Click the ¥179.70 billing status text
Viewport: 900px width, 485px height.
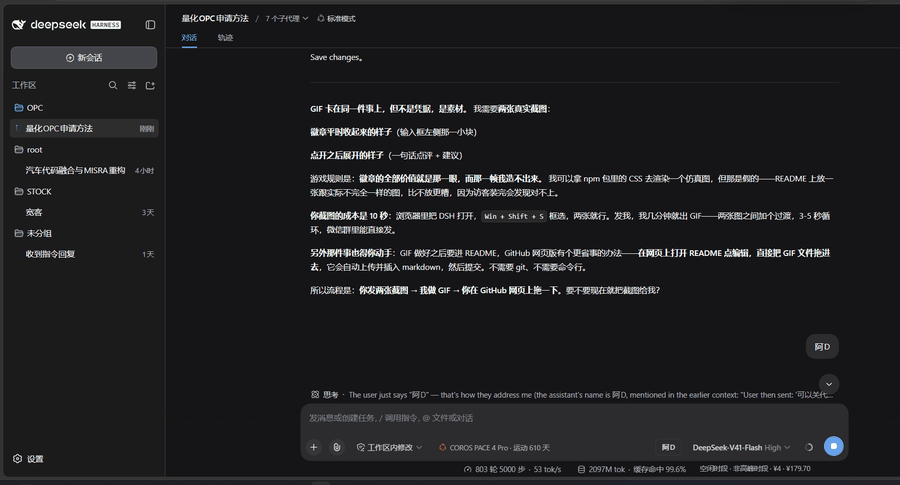(797, 469)
